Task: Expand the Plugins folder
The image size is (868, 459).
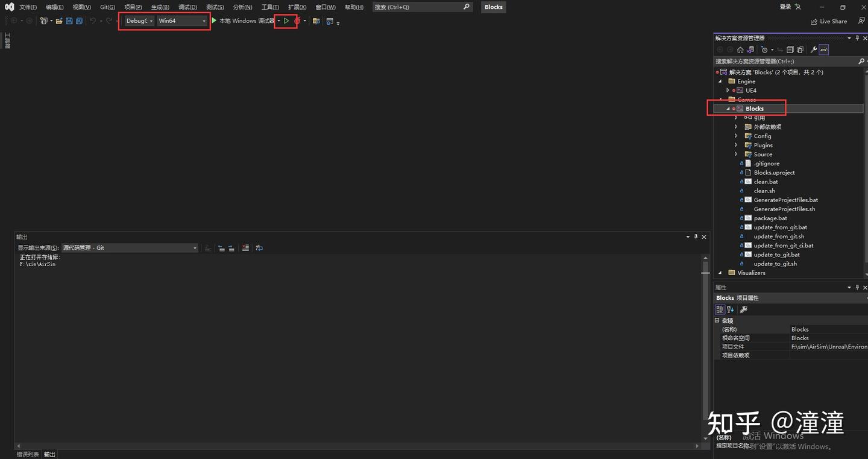Action: pyautogui.click(x=736, y=145)
